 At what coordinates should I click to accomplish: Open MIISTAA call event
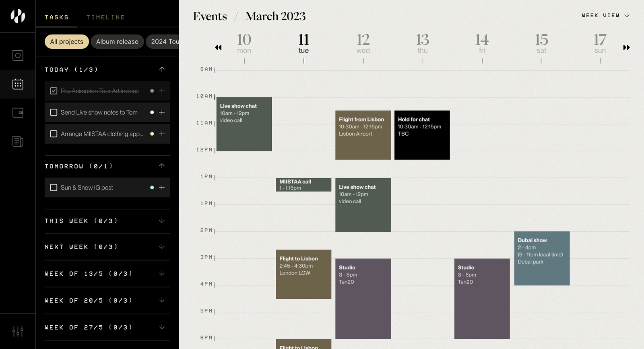[303, 185]
